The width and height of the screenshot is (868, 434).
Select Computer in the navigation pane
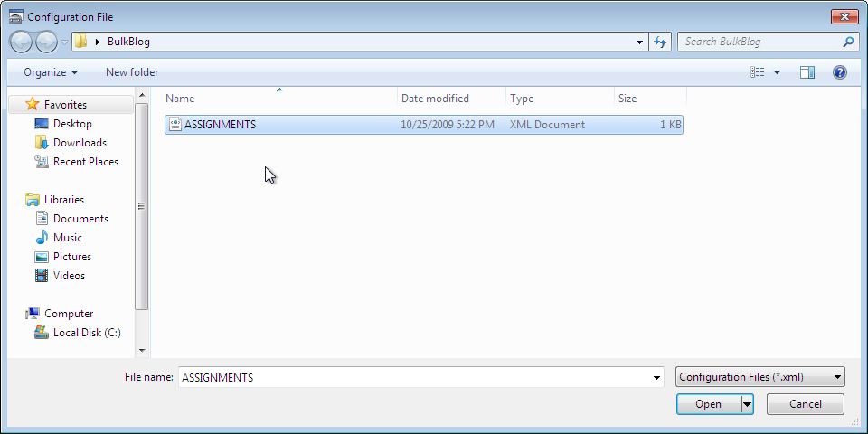click(x=69, y=314)
